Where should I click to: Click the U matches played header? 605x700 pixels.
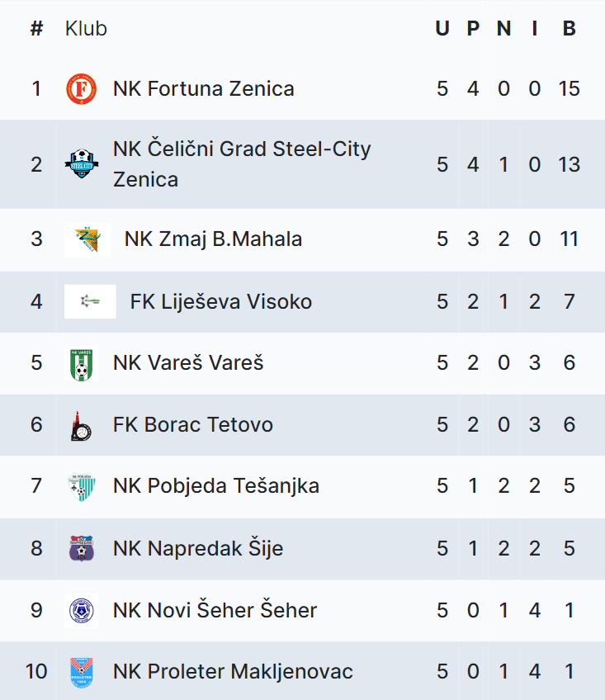(x=442, y=29)
